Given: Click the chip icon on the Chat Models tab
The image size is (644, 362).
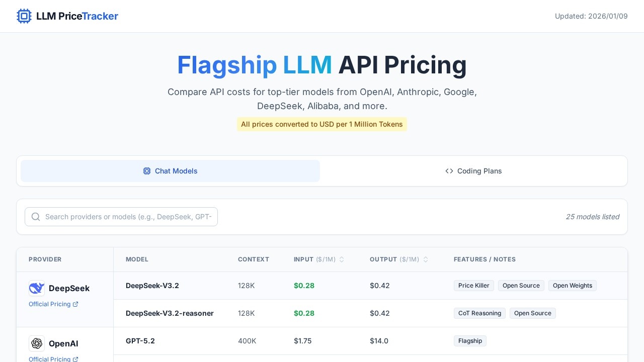Looking at the screenshot, I should tap(147, 171).
